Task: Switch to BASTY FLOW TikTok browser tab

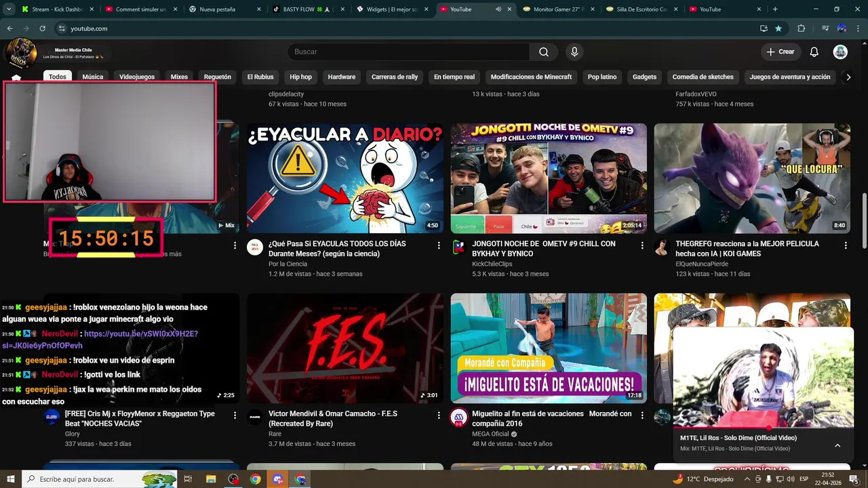Action: 309,9
